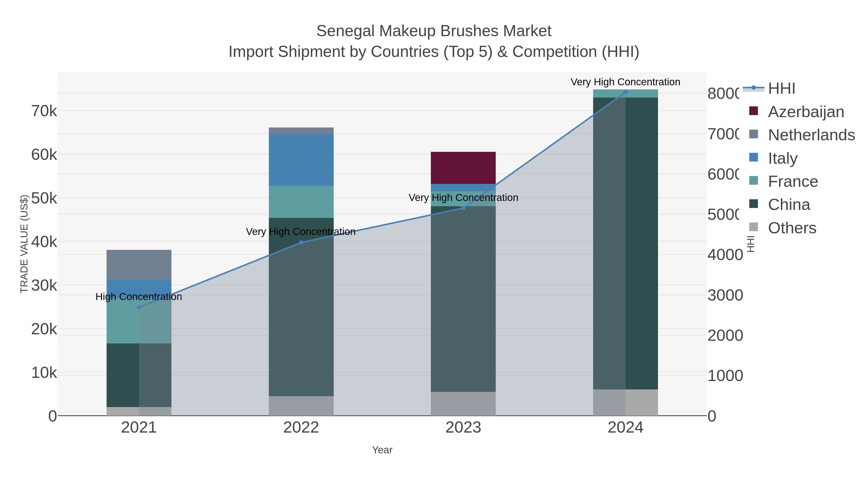Click the HHI line marker in the legend
The height and width of the screenshot is (488, 868).
[x=753, y=88]
